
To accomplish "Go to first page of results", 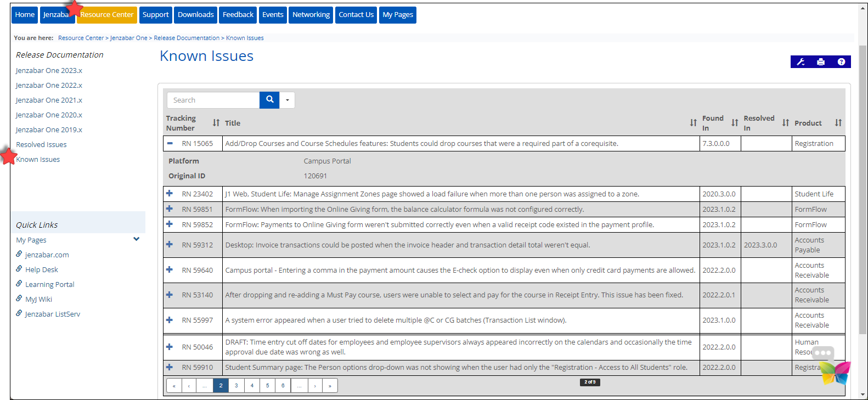I will (174, 386).
